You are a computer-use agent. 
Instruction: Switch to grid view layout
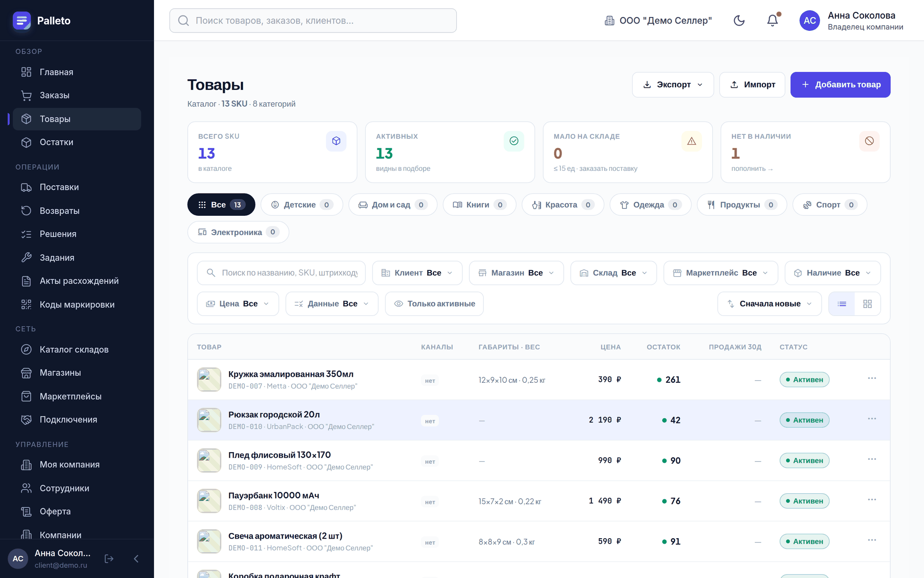point(867,304)
